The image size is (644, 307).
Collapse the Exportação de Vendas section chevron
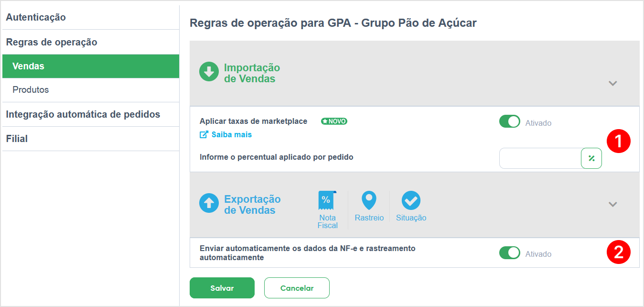point(613,204)
